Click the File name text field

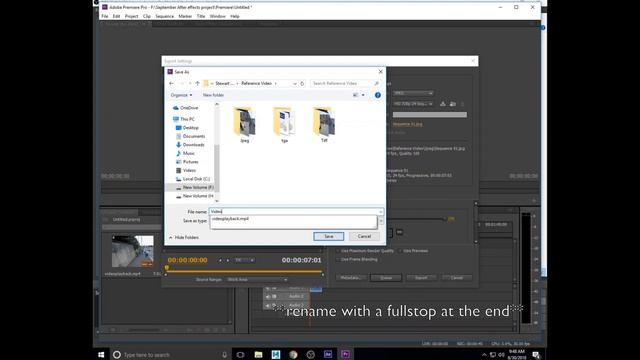click(294, 211)
